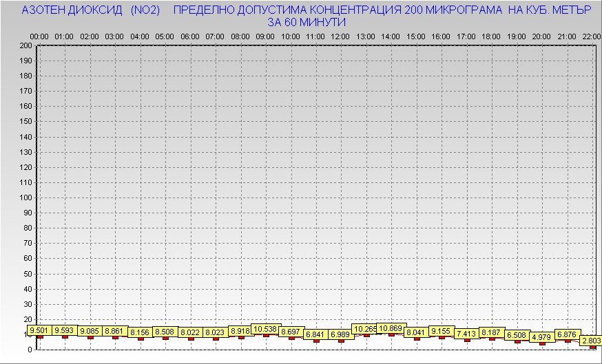The height and width of the screenshot is (364, 602).
Task: Select the 9.501 label at 00:00
Action: (40, 330)
